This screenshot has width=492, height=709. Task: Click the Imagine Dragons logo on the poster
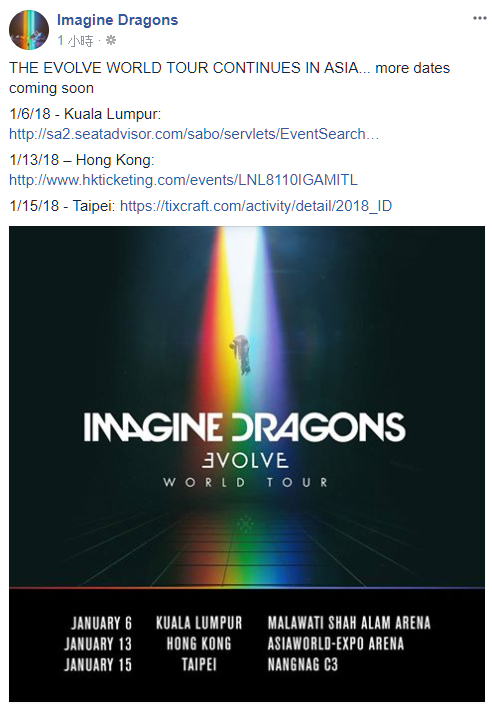(x=244, y=426)
